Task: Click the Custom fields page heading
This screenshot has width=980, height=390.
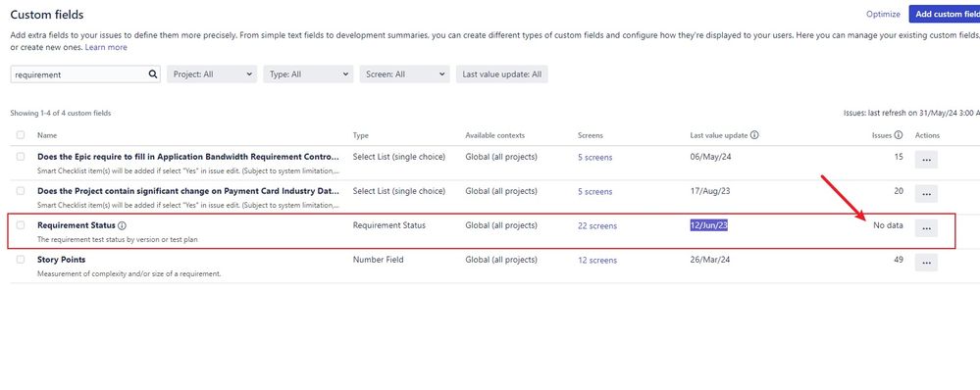Action: [47, 15]
